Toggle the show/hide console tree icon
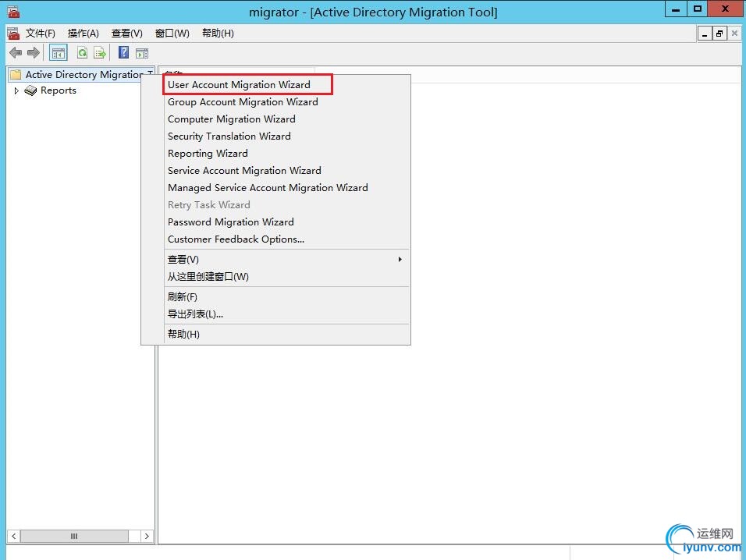The image size is (746, 560). [x=59, y=53]
